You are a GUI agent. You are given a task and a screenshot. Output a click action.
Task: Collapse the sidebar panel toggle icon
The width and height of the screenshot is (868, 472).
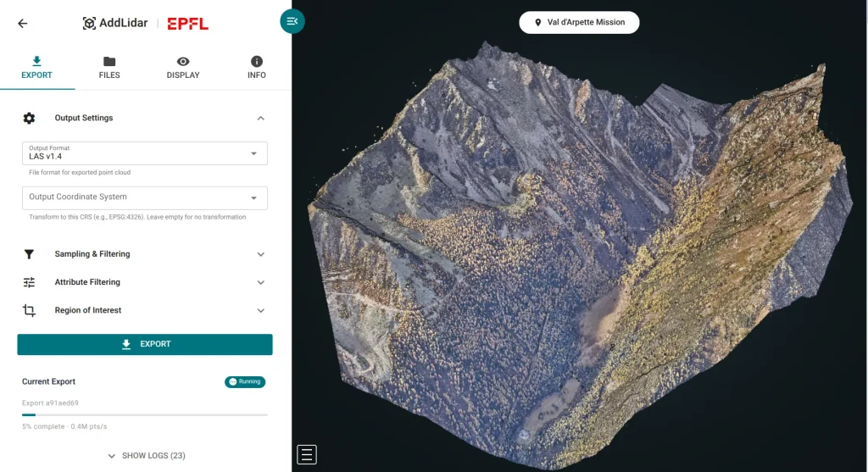[x=292, y=21]
